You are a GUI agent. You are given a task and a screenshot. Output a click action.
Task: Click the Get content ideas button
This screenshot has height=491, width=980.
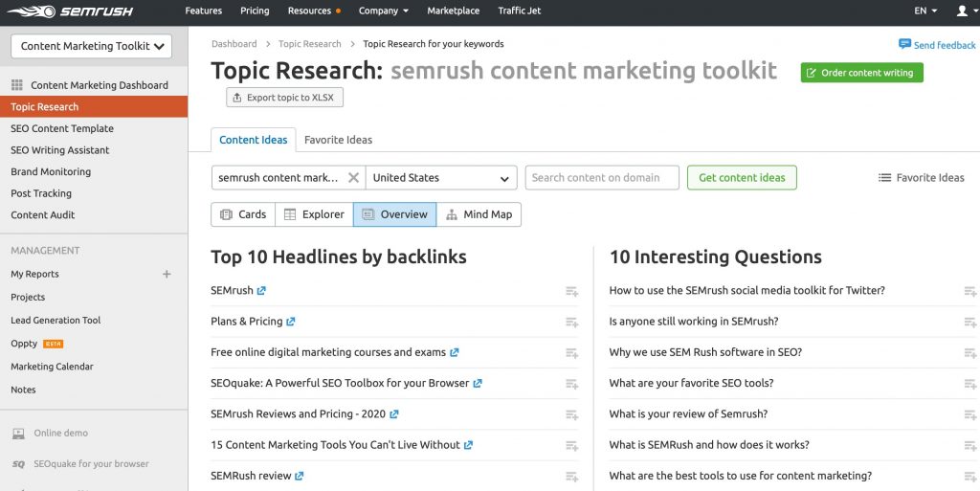point(742,177)
